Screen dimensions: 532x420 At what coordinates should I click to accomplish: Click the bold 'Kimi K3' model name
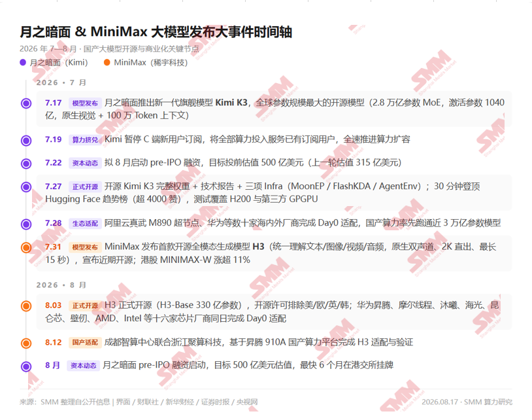(231, 103)
